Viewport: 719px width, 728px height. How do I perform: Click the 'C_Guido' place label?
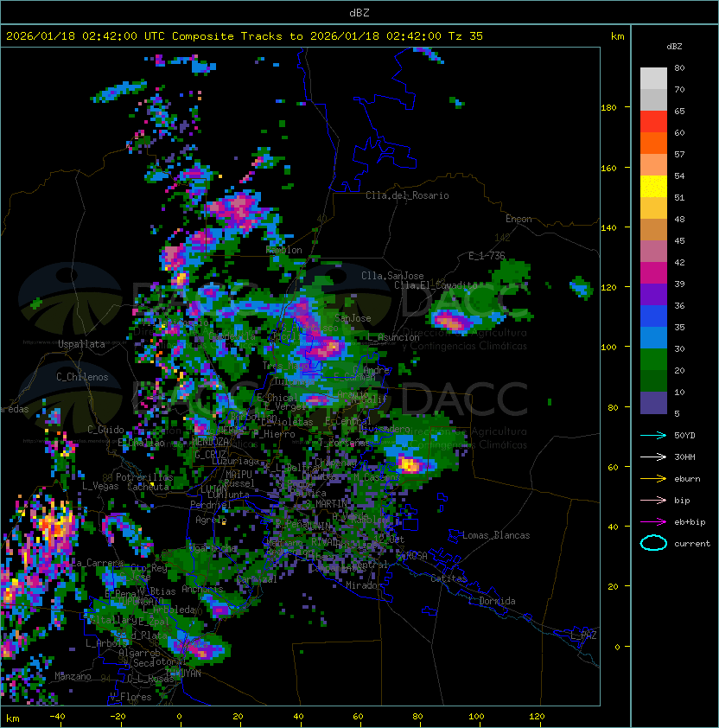[105, 430]
